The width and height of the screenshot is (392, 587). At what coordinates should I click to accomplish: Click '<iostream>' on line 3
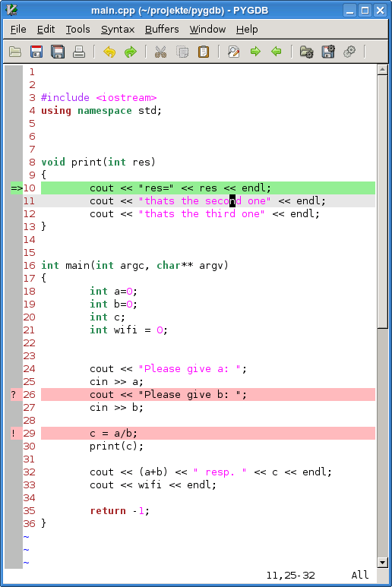click(x=126, y=98)
